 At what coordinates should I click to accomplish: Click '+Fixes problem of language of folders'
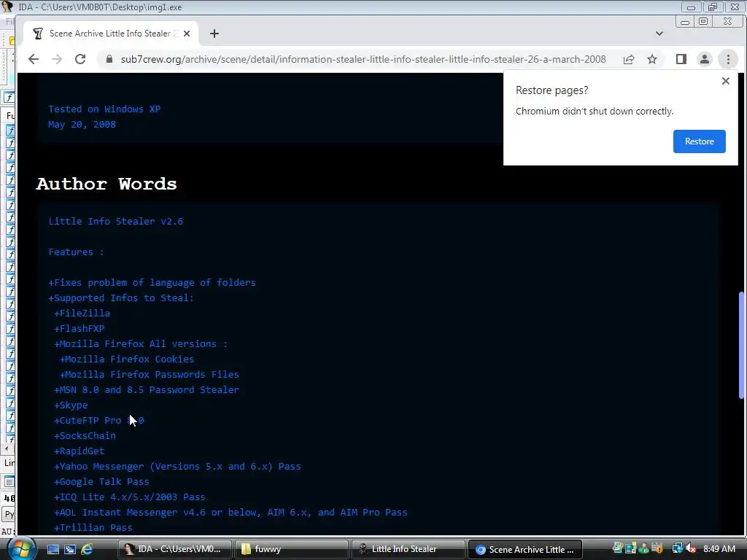pos(152,283)
